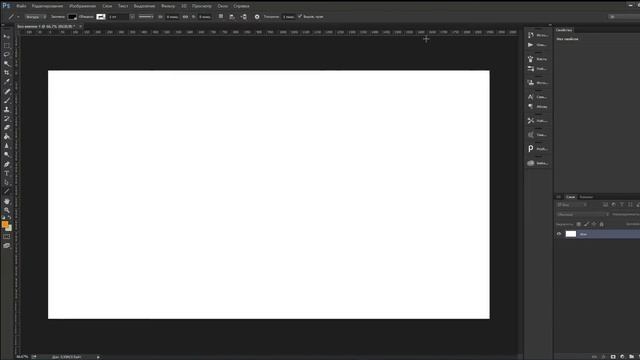Toggle the align edges checkbox

point(300,16)
